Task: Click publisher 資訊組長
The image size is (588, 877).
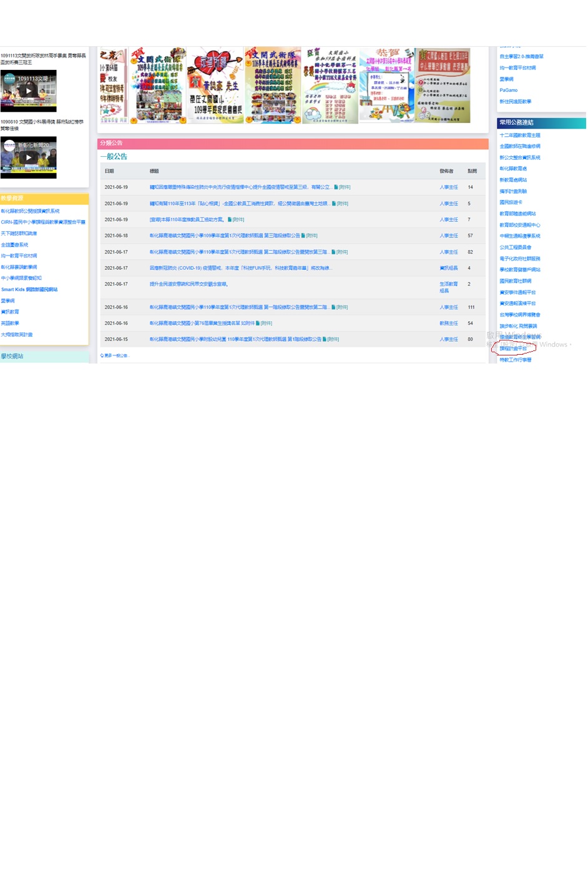Action: [x=449, y=269]
